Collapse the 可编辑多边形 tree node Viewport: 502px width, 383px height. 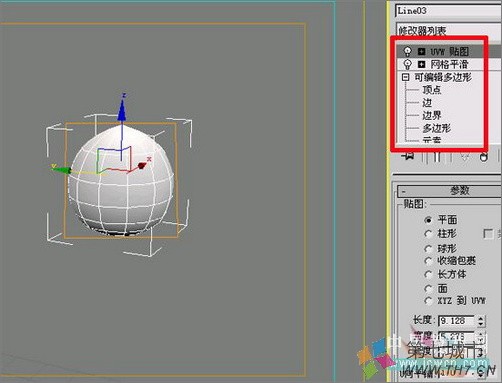coord(405,77)
